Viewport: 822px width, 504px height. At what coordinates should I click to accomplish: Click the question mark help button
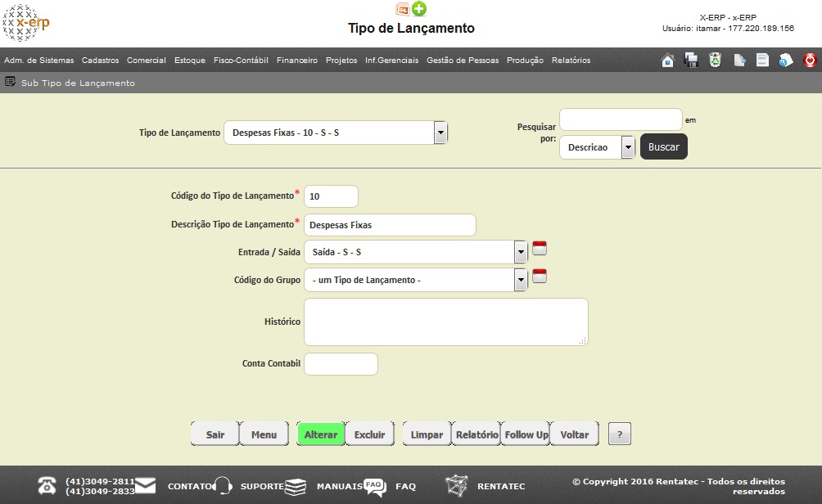tap(620, 434)
